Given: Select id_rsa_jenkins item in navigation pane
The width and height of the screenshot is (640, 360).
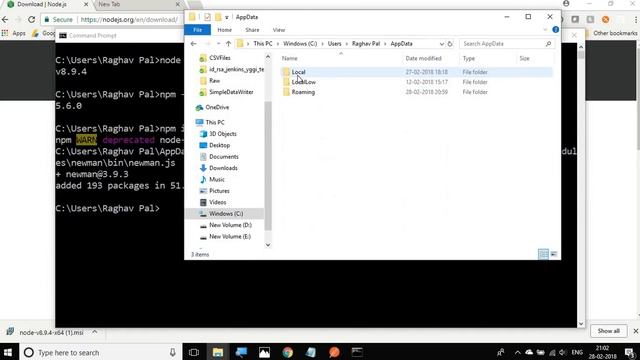Looking at the screenshot, I should (231, 69).
